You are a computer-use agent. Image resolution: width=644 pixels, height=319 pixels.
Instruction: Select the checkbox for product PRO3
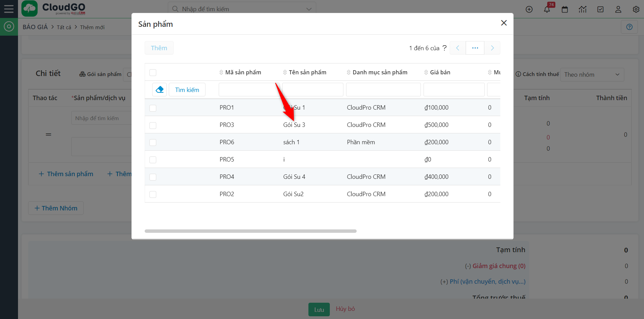click(x=153, y=125)
